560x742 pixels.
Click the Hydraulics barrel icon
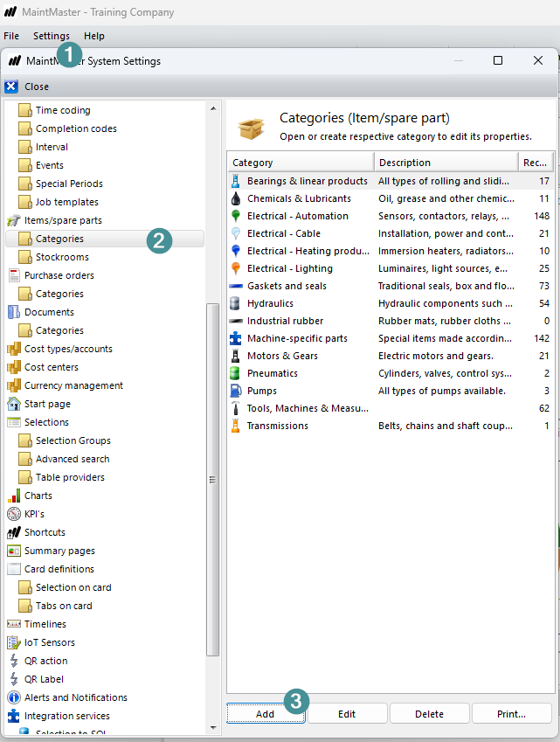pos(235,303)
